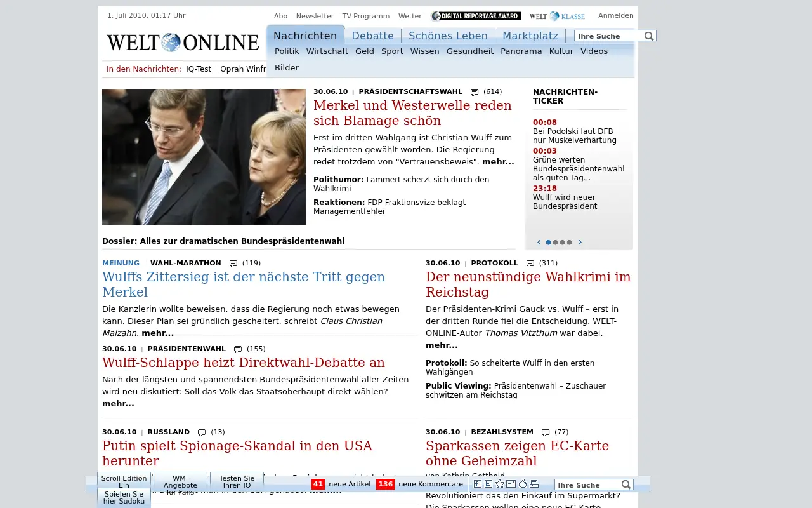Screen dimensions: 812x508
Task: Select Bilder in the sub navigation
Action: click(287, 68)
